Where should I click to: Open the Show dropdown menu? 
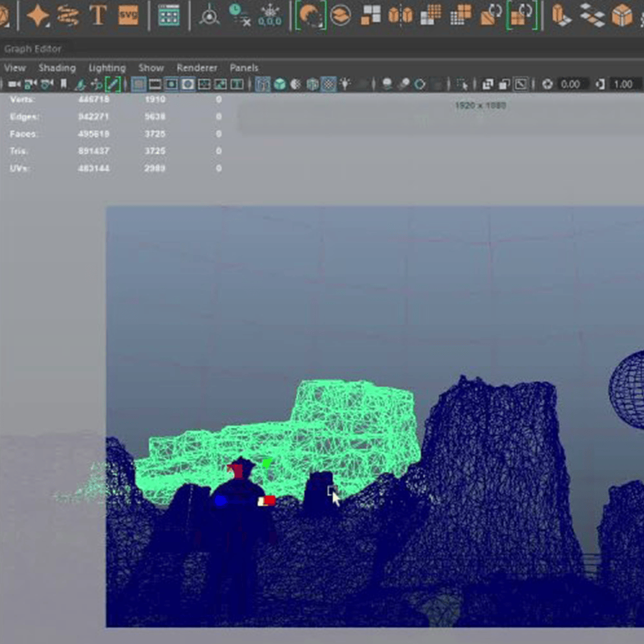click(151, 68)
